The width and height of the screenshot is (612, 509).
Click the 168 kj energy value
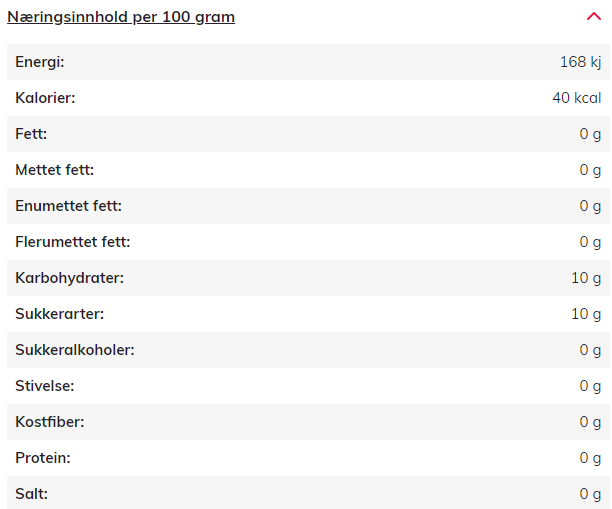pos(580,62)
